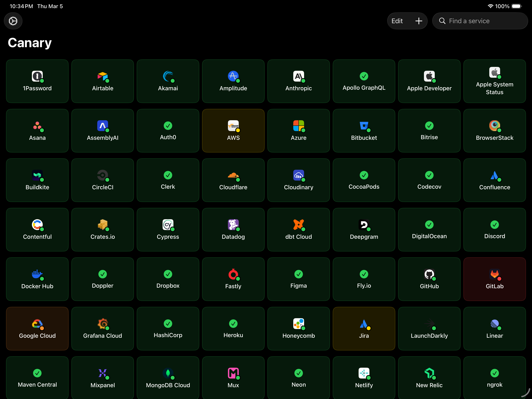532x399 pixels.
Task: Open the Grafana Cloud tile
Action: tap(103, 328)
